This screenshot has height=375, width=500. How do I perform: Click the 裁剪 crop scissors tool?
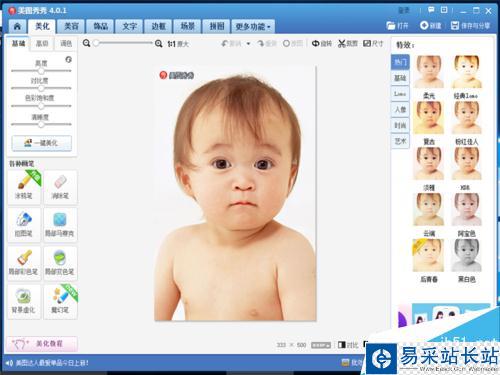click(x=348, y=44)
